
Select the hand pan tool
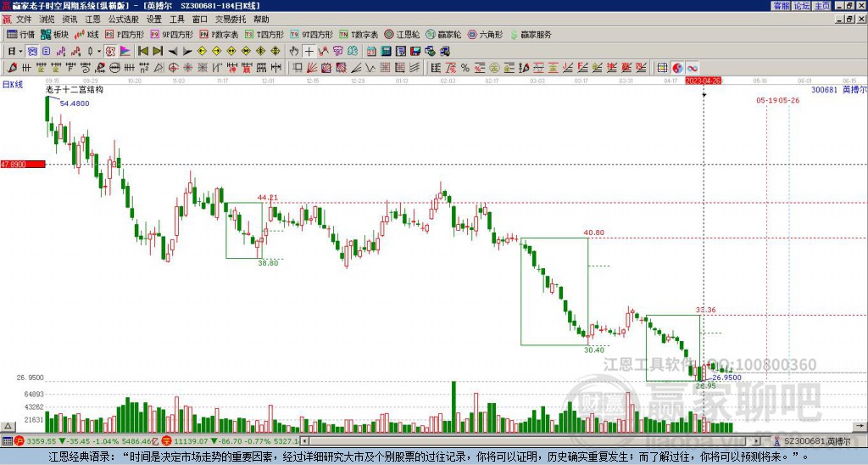(x=293, y=52)
